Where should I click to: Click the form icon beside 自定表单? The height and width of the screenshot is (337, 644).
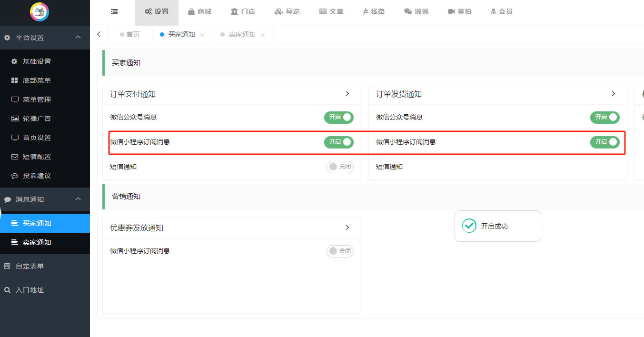coord(7,266)
